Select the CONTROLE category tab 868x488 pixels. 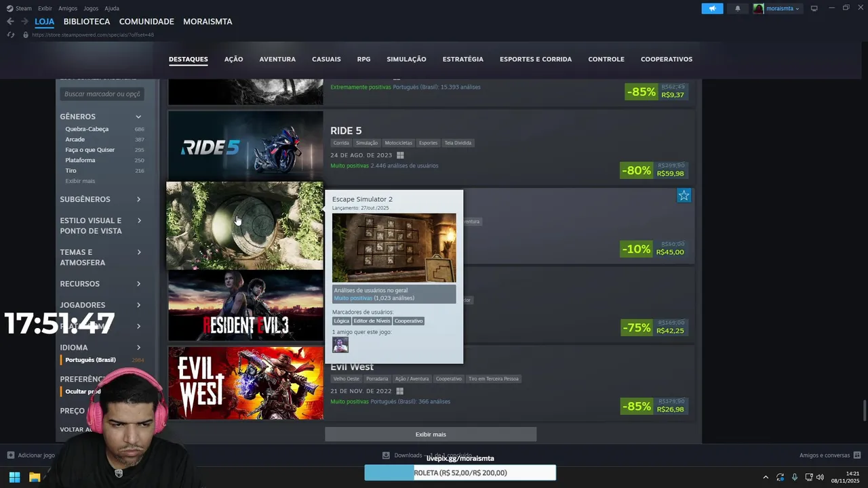[606, 59]
